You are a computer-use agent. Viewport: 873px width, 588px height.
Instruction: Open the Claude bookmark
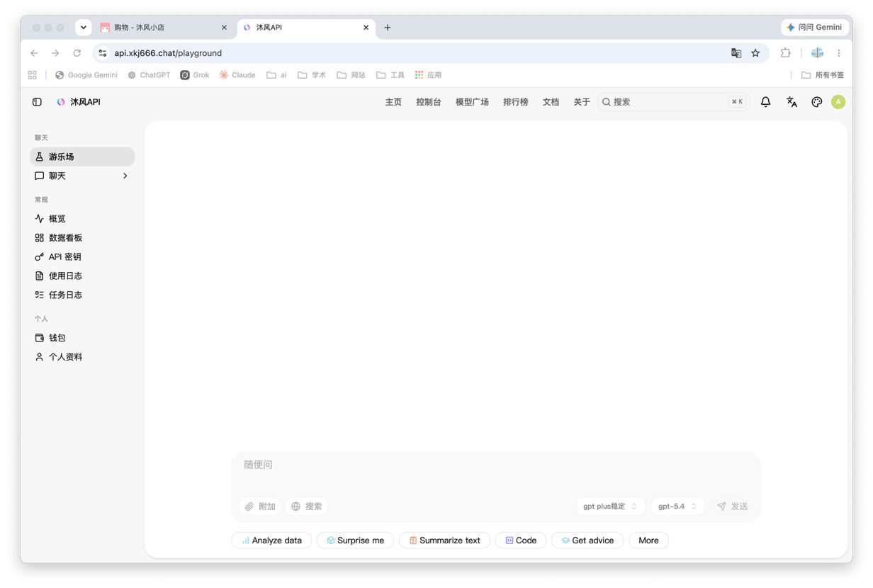coord(237,75)
